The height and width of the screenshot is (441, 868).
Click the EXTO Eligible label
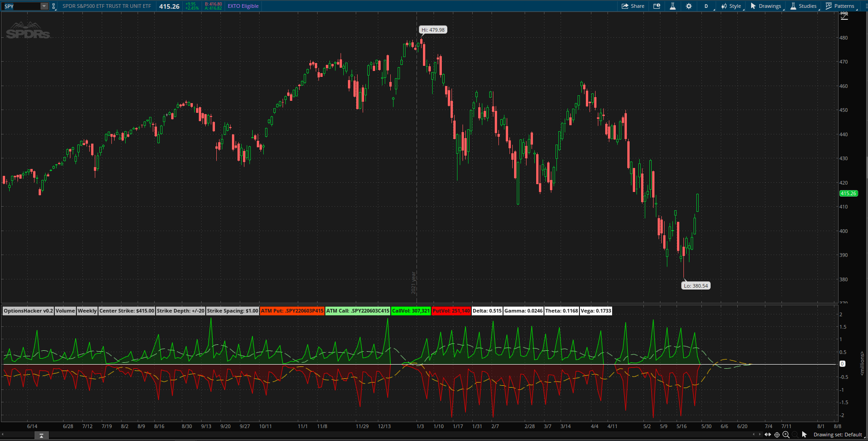(243, 6)
